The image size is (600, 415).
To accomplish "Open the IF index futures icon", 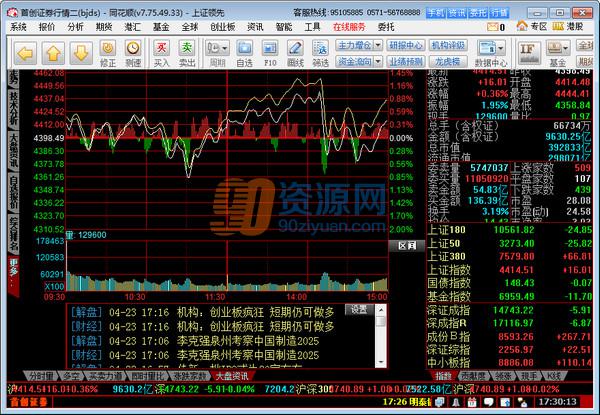I will point(529,53).
